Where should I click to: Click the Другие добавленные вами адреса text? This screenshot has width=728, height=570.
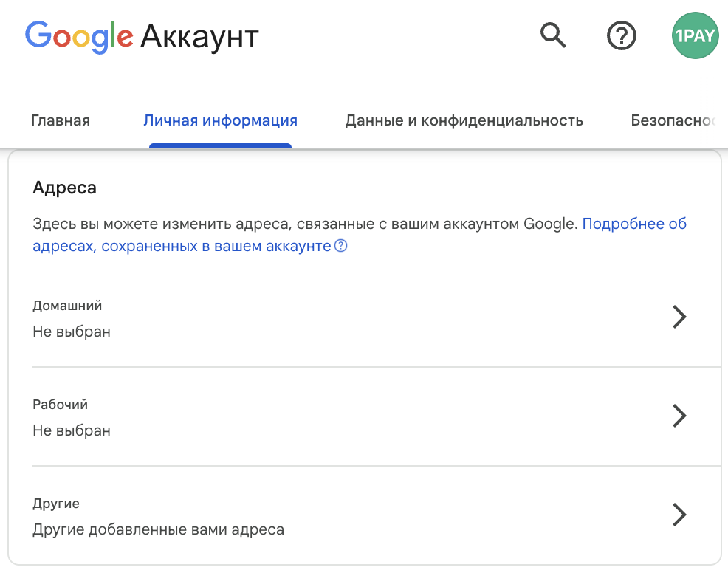coord(158,529)
